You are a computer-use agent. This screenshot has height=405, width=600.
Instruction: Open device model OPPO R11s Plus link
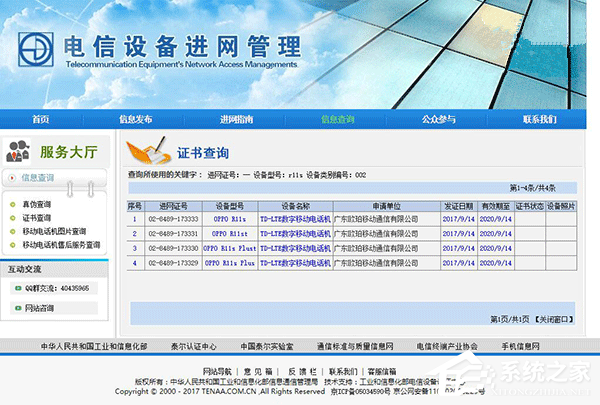[x=230, y=263]
